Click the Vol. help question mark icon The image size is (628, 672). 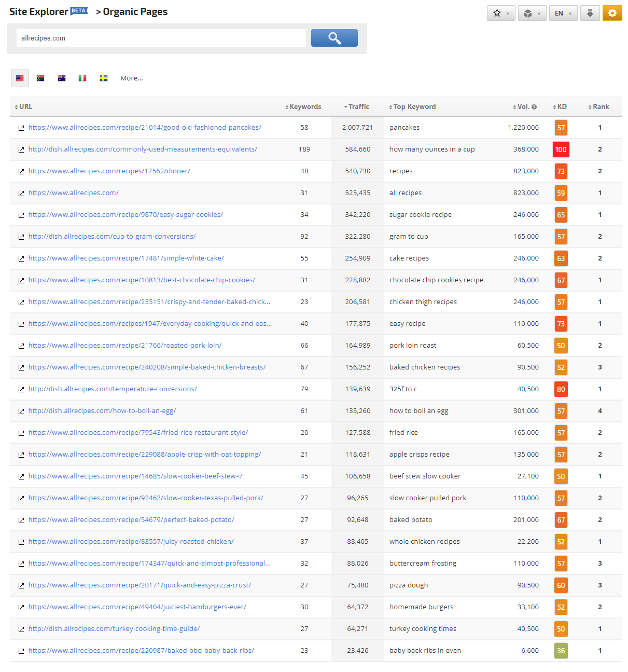click(534, 107)
